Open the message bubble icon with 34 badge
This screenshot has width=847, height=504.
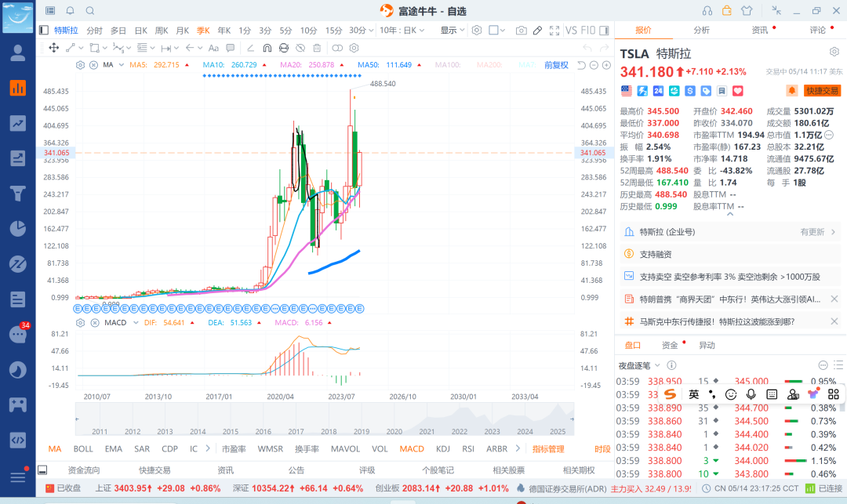(18, 334)
